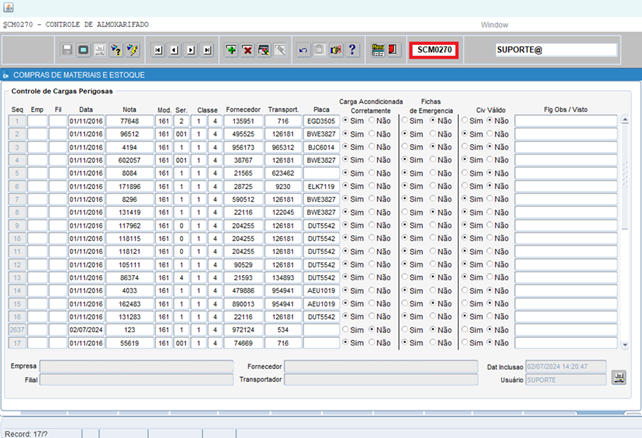
Task: Click Nota cell 77648
Action: click(x=129, y=121)
